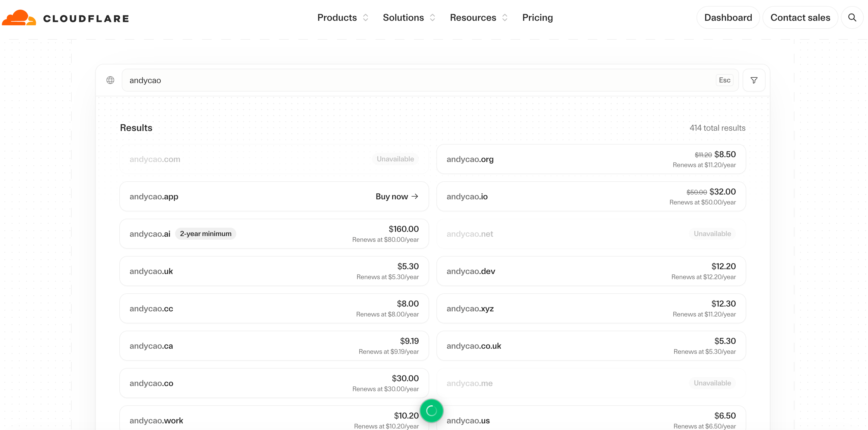Select andycao.cc at $8.00
Screen dimensions: 868x430
(x=274, y=308)
